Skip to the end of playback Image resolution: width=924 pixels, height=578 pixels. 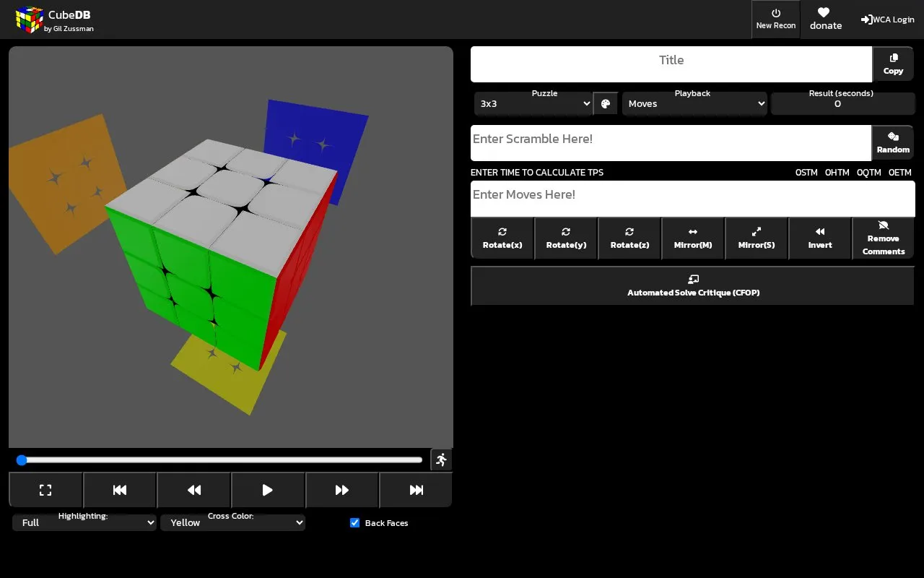(x=416, y=490)
